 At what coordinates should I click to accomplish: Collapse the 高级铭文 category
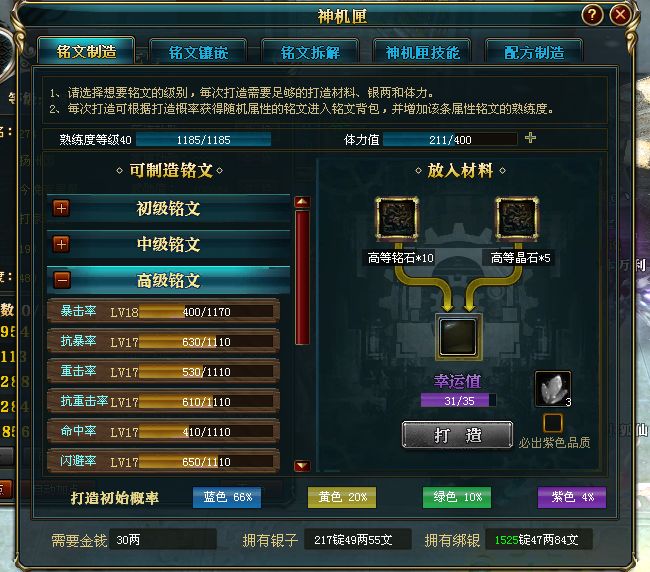click(62, 280)
